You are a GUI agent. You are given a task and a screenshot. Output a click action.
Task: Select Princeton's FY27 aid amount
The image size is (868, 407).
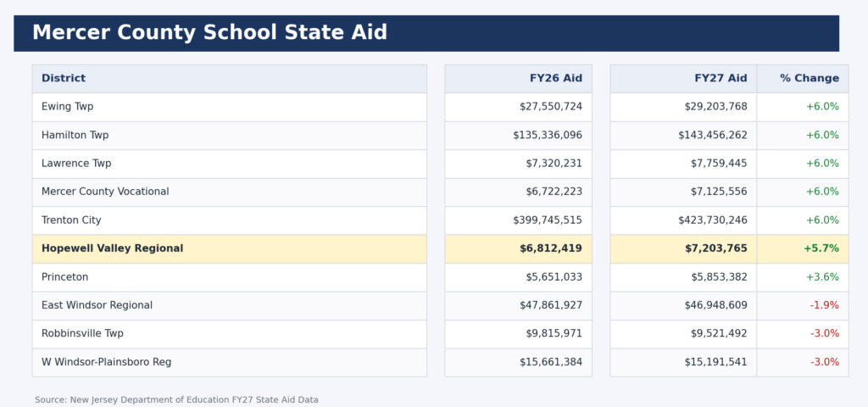pos(715,277)
